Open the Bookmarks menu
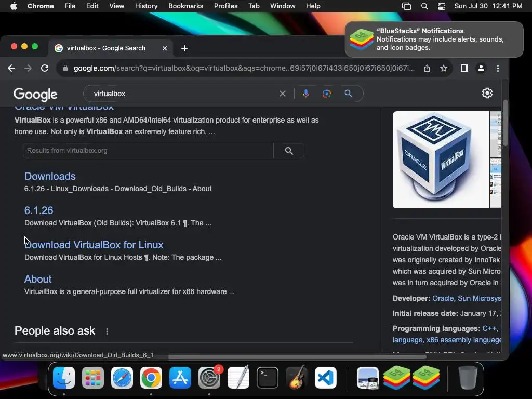532x399 pixels. click(x=185, y=6)
